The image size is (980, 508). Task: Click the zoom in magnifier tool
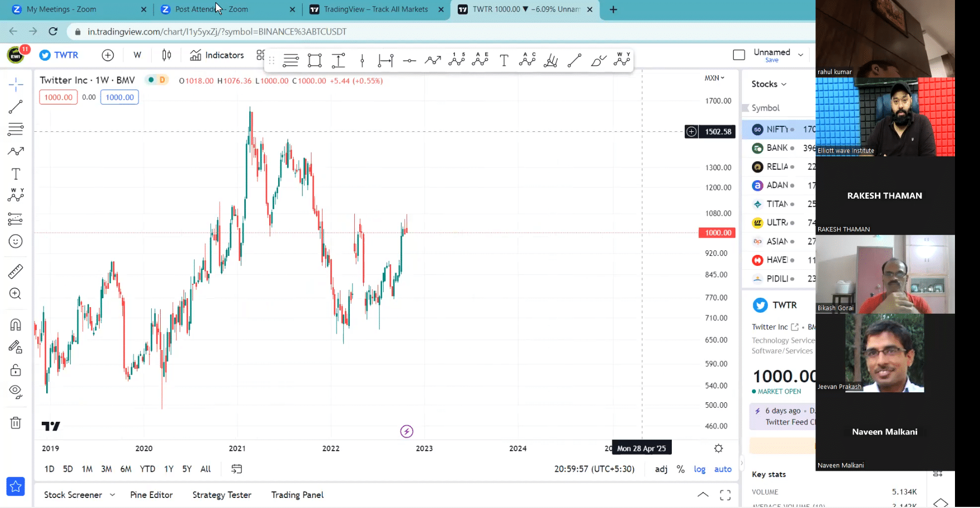[x=16, y=294]
